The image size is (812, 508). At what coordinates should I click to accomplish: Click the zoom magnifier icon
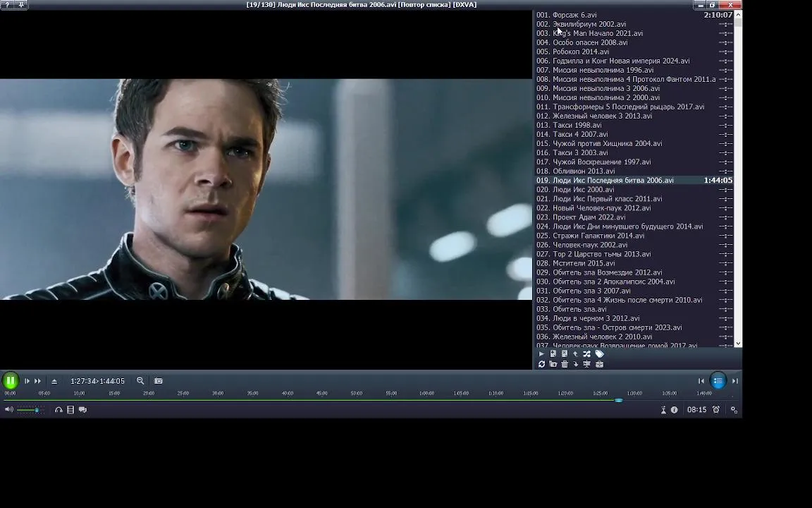[x=140, y=380]
